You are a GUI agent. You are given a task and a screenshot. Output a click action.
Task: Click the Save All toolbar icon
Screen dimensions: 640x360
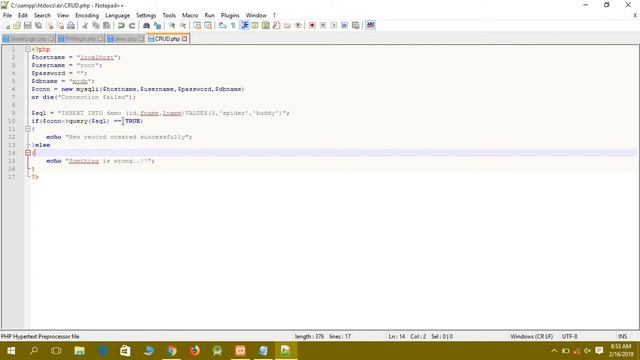click(x=38, y=25)
